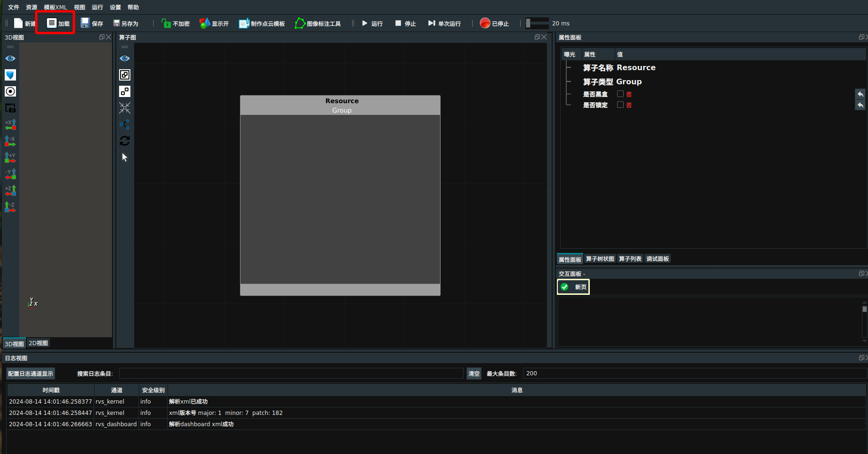The image size is (868, 454).
Task: Toggle the eye visibility icon in 算子图 toolbar
Action: [125, 58]
